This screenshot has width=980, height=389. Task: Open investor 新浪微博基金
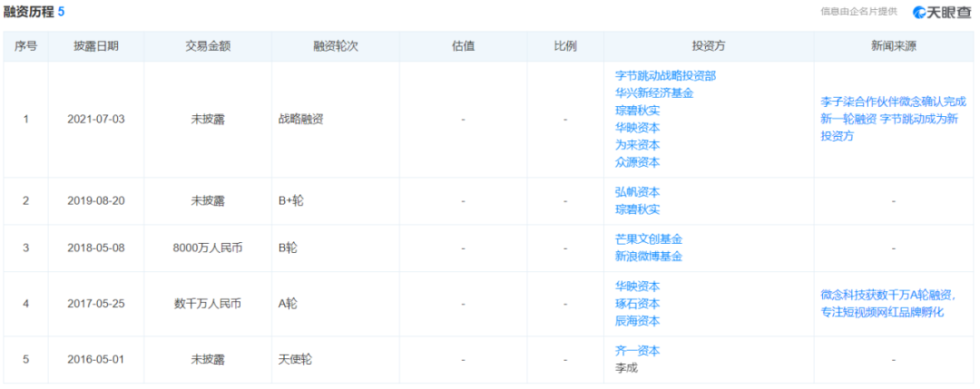pyautogui.click(x=649, y=257)
